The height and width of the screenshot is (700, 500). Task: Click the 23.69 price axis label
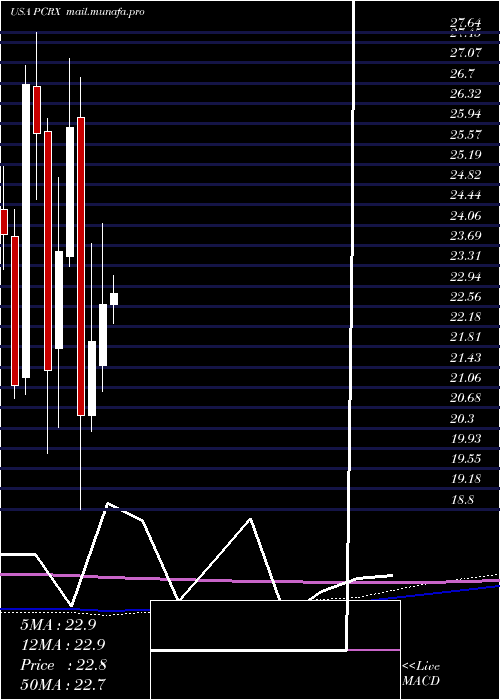466,235
